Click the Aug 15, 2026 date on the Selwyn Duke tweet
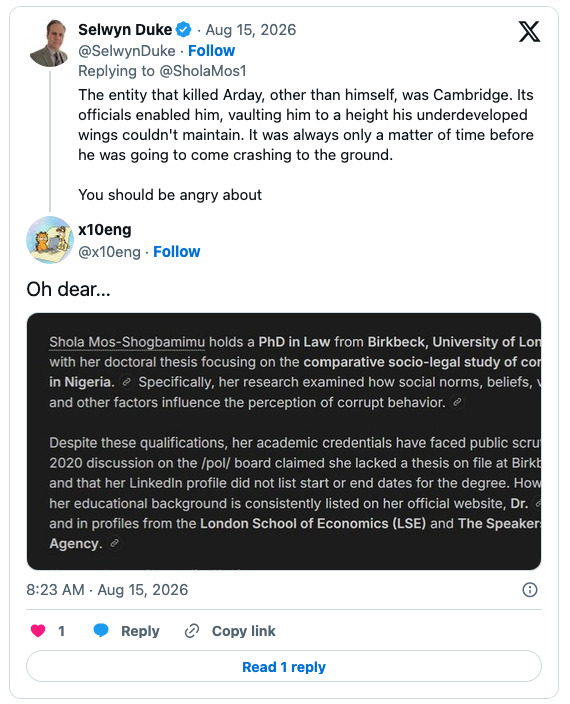The height and width of the screenshot is (704, 570). point(251,30)
